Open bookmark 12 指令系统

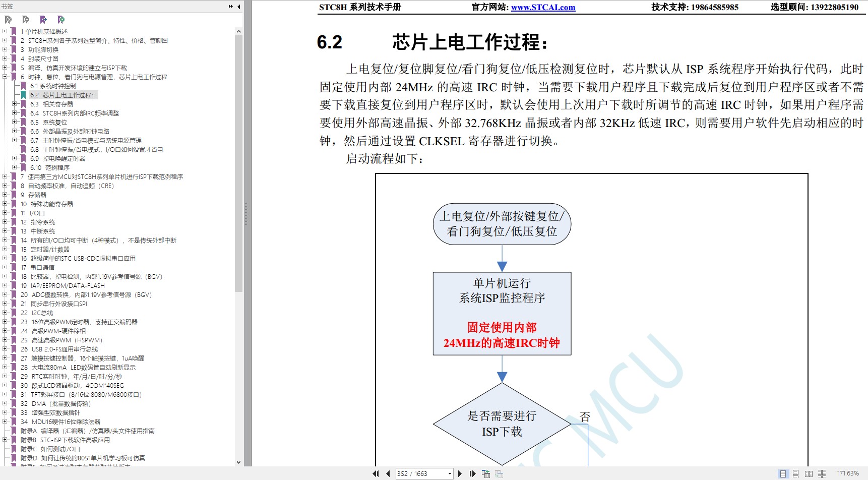38,222
